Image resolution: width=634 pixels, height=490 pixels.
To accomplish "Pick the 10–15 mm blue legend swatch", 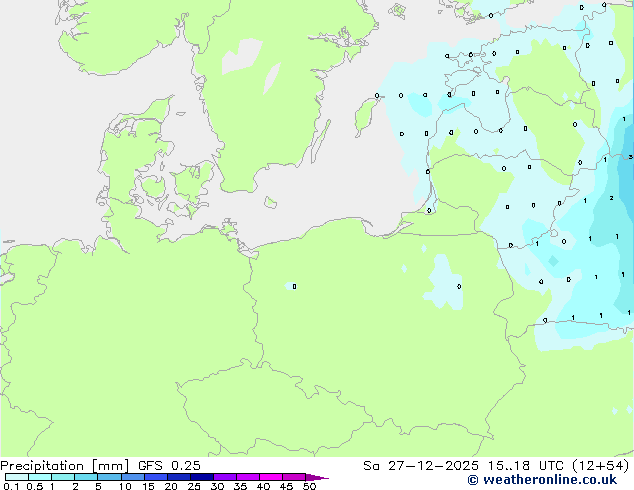I will pos(132,477).
